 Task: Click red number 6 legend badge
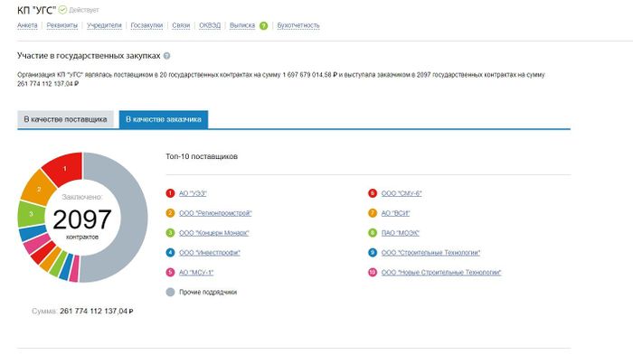[373, 193]
